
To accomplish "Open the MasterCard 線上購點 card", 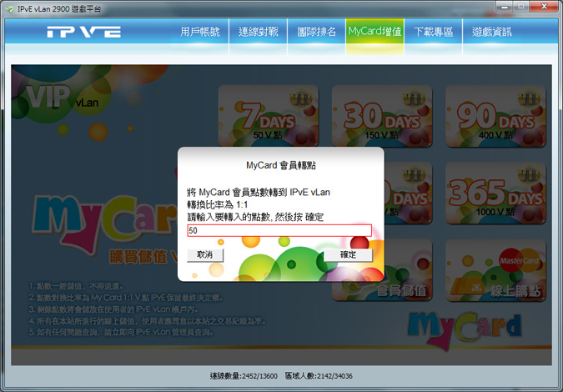I will (x=495, y=270).
